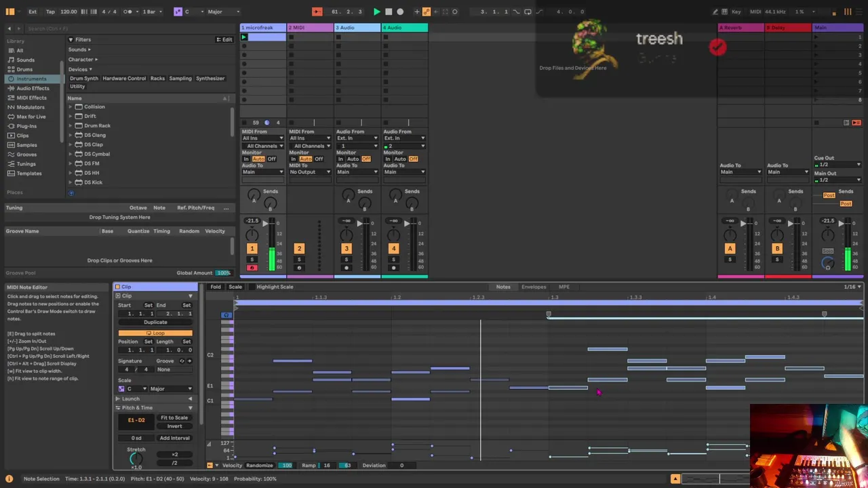Expand the Collision instrument folder

pos(70,106)
